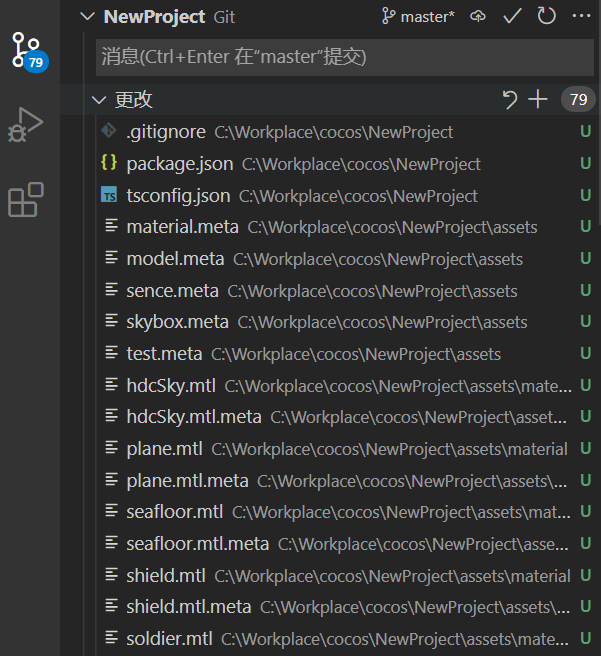Select model.meta file row
Screen dimensions: 601x656
tap(347, 259)
